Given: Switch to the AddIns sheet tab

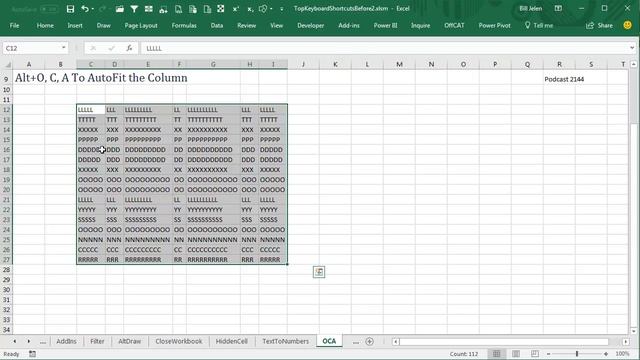Looking at the screenshot, I should coord(66,341).
